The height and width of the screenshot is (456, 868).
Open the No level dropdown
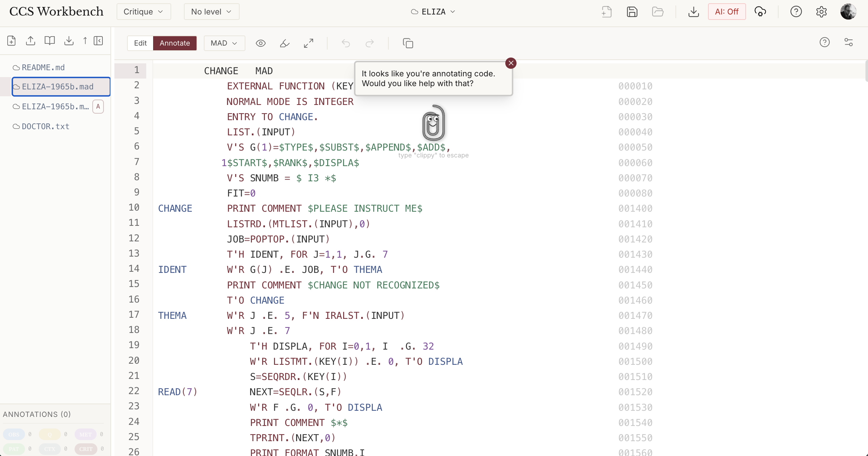click(211, 12)
